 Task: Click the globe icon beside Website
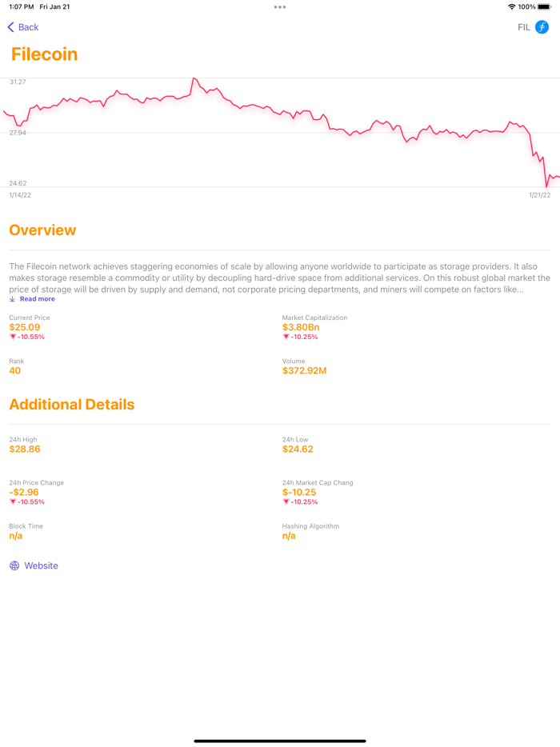coord(14,565)
